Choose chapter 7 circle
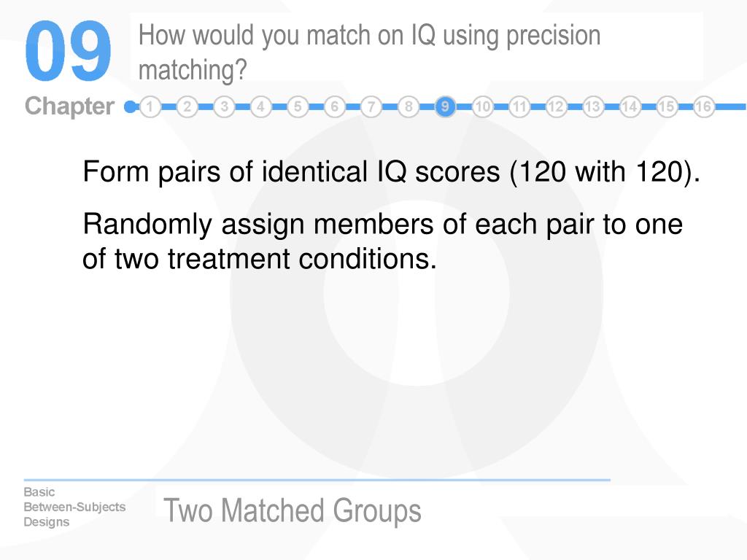 coord(371,106)
